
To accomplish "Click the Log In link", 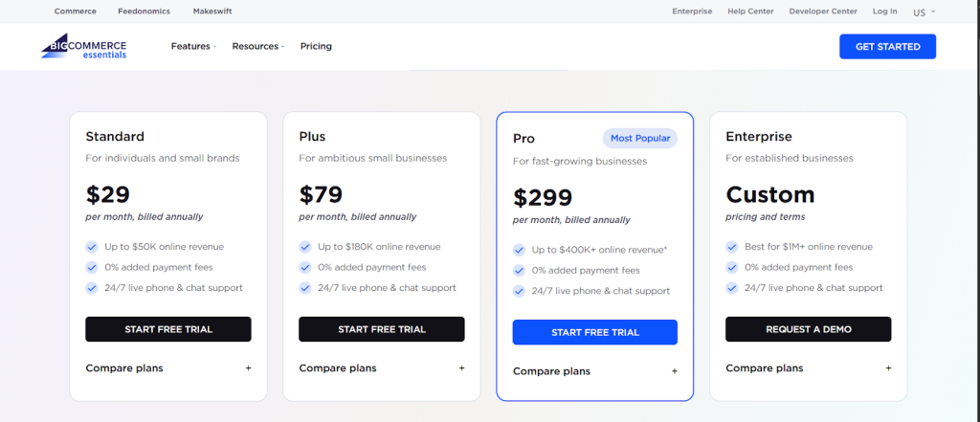I will point(884,11).
